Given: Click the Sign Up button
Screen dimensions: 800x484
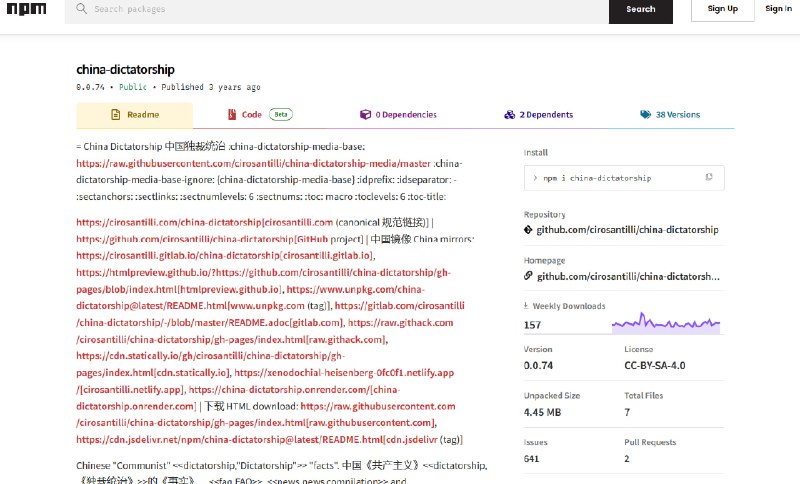Looking at the screenshot, I should click(x=722, y=9).
